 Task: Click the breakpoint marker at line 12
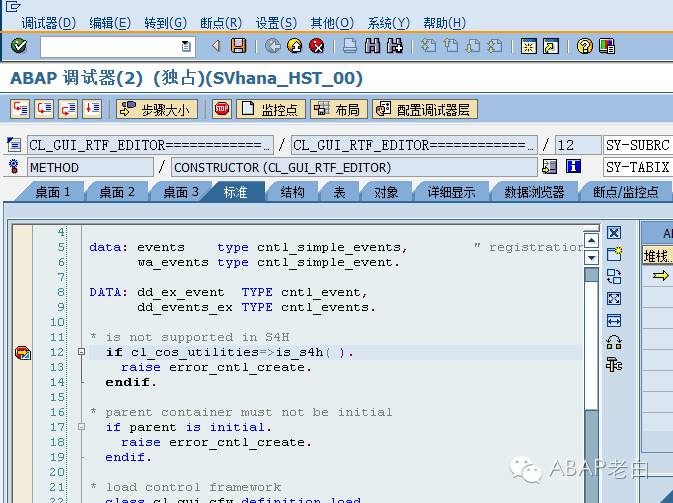coord(22,353)
